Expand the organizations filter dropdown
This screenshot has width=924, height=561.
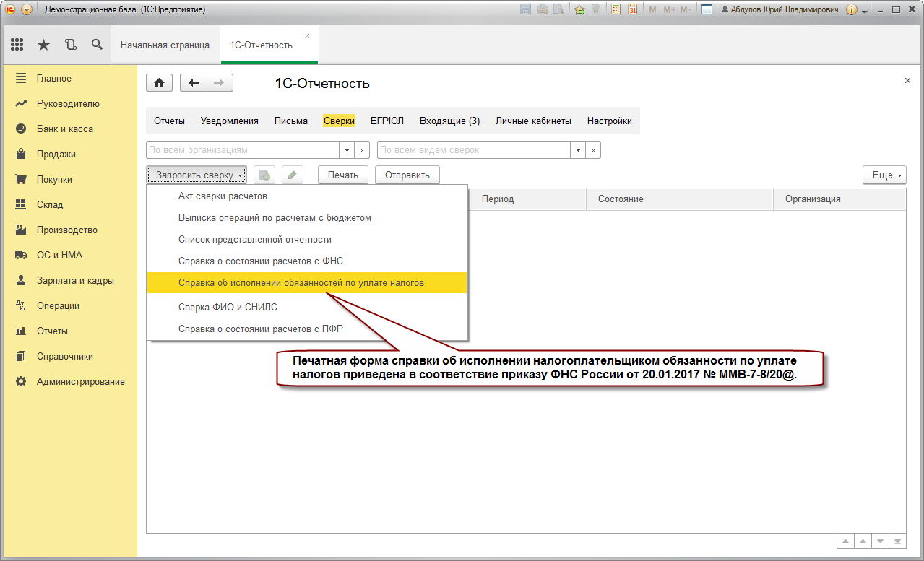point(347,150)
